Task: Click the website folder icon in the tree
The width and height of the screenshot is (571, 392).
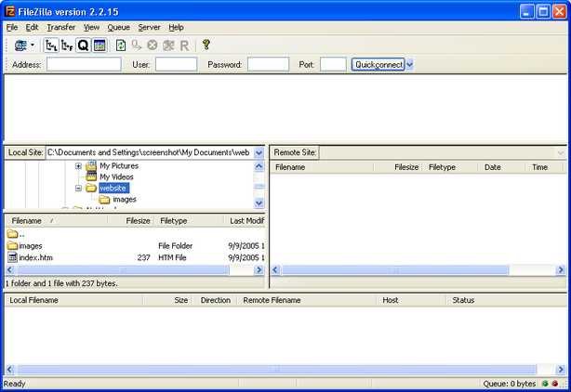Action: coord(91,188)
